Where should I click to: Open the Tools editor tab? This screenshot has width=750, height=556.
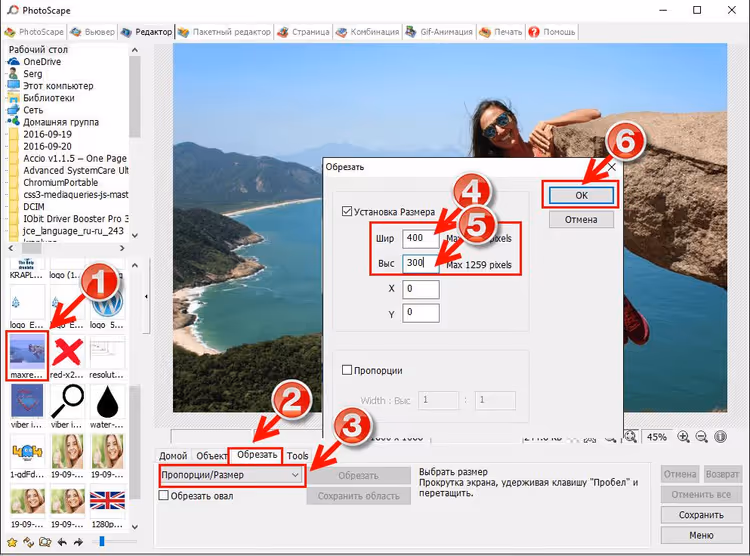click(x=298, y=456)
